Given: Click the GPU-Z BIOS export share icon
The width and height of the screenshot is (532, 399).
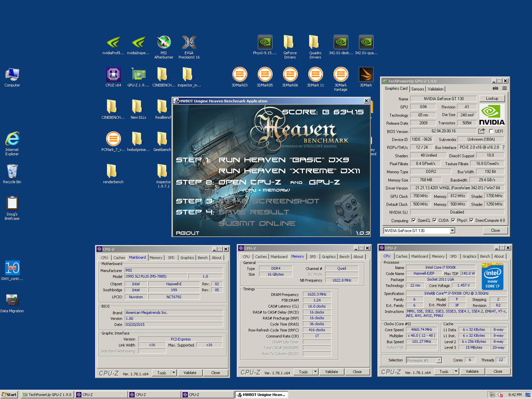Looking at the screenshot, I should point(481,131).
